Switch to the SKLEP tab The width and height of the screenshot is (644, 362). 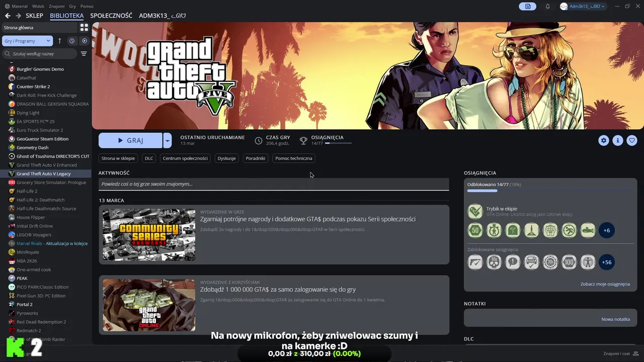[35, 16]
